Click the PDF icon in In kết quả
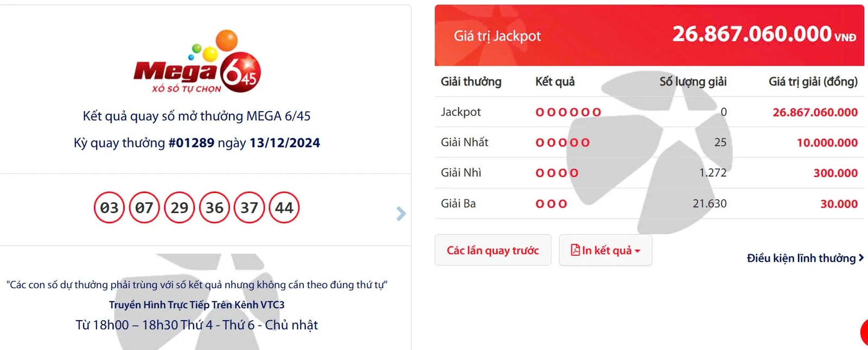868x350 pixels. 575,250
